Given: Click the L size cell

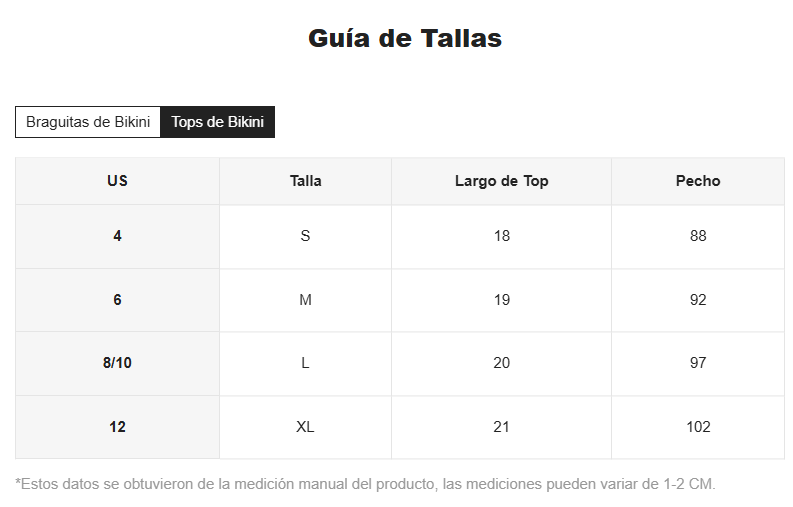Looking at the screenshot, I should tap(305, 363).
